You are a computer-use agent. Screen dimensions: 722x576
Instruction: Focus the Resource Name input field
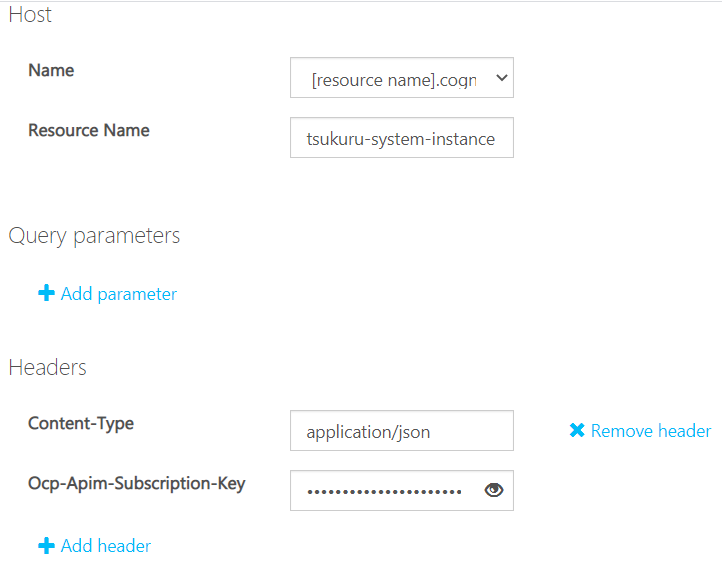pos(402,138)
